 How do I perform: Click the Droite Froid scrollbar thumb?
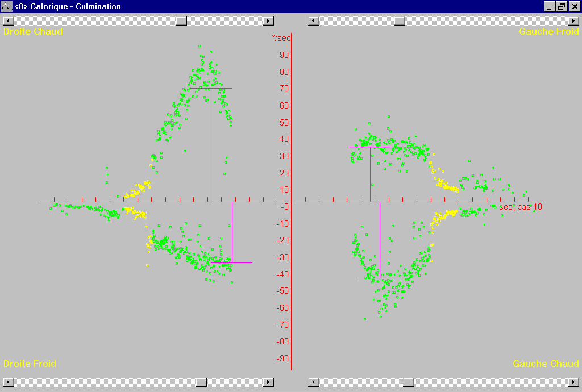(x=201, y=382)
